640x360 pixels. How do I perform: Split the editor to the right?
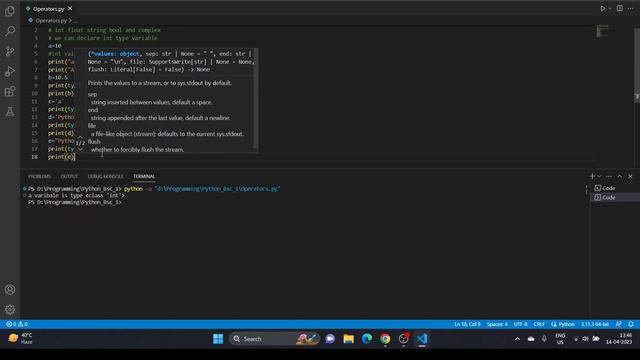click(620, 9)
